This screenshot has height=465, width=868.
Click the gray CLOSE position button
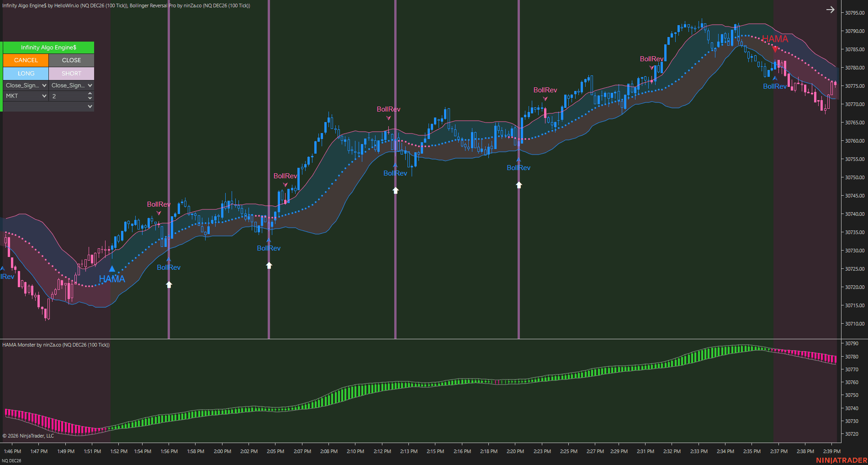tap(71, 60)
